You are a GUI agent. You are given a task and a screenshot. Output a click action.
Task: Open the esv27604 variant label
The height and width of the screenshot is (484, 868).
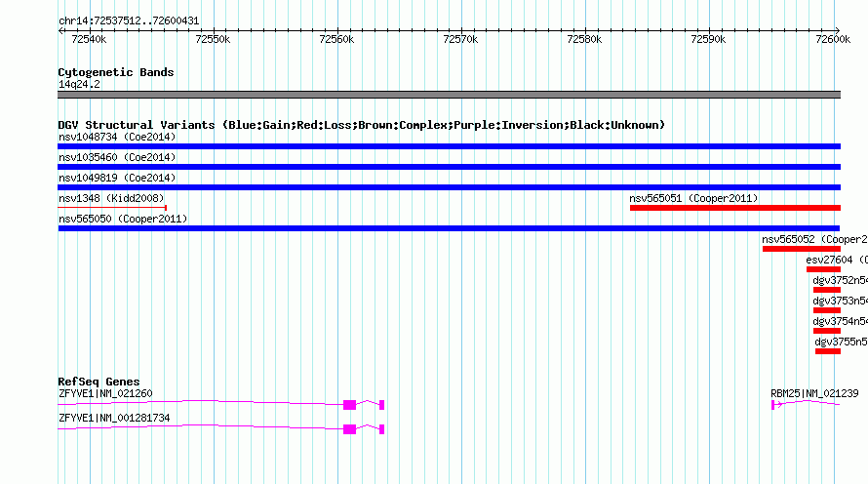click(x=837, y=260)
